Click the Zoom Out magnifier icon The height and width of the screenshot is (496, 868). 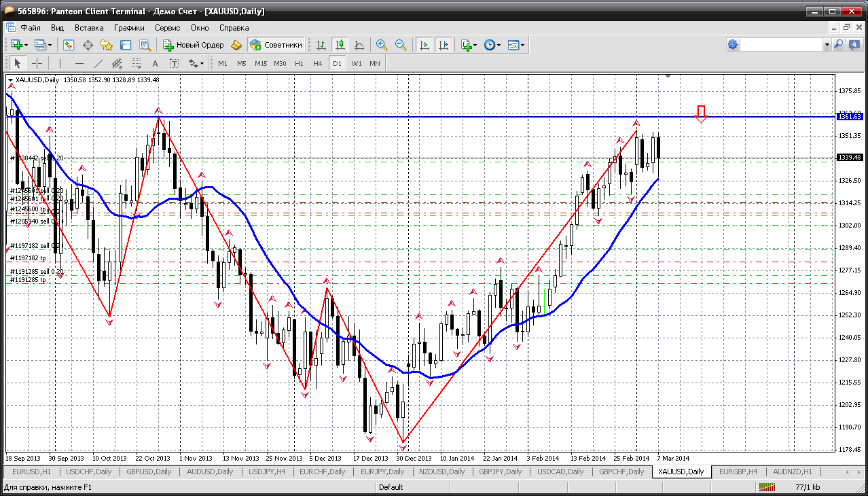coord(401,45)
